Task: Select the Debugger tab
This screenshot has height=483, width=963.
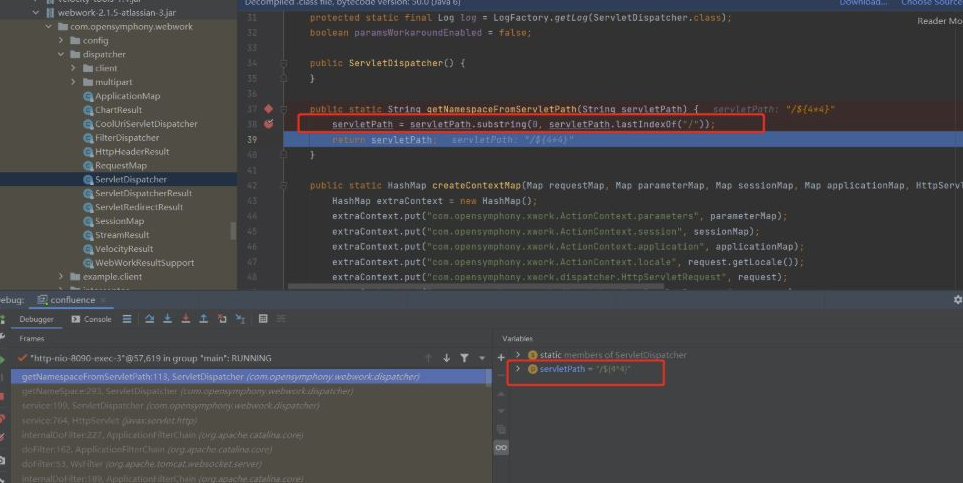Action: pyautogui.click(x=37, y=319)
